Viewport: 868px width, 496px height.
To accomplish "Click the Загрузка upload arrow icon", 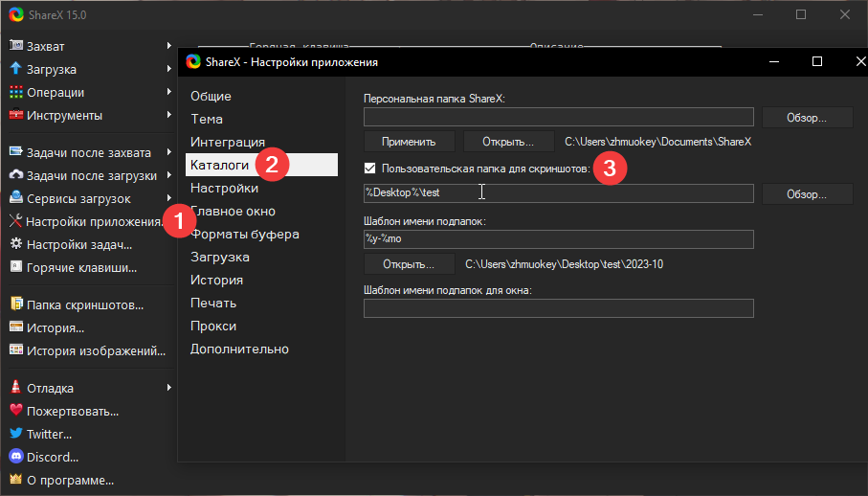I will 16,69.
